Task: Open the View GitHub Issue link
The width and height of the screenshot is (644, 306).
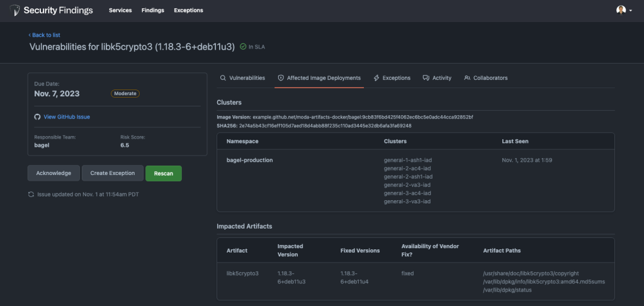Action: [x=67, y=116]
